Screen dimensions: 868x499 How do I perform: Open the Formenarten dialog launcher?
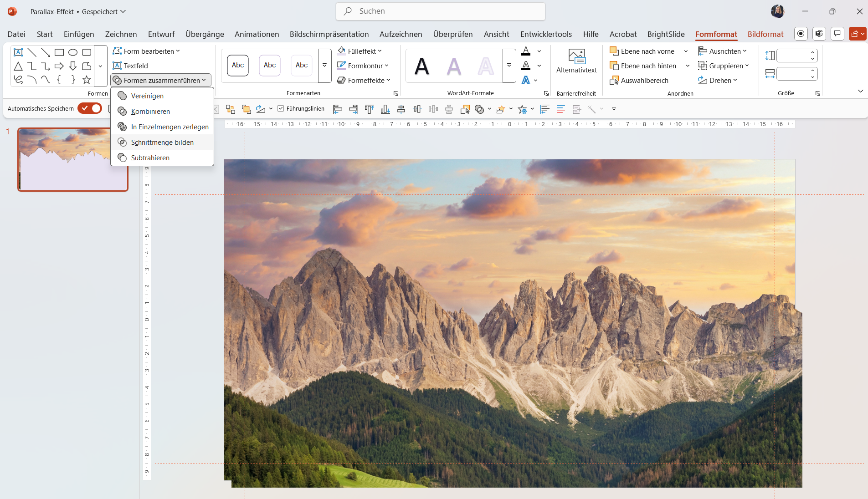395,93
